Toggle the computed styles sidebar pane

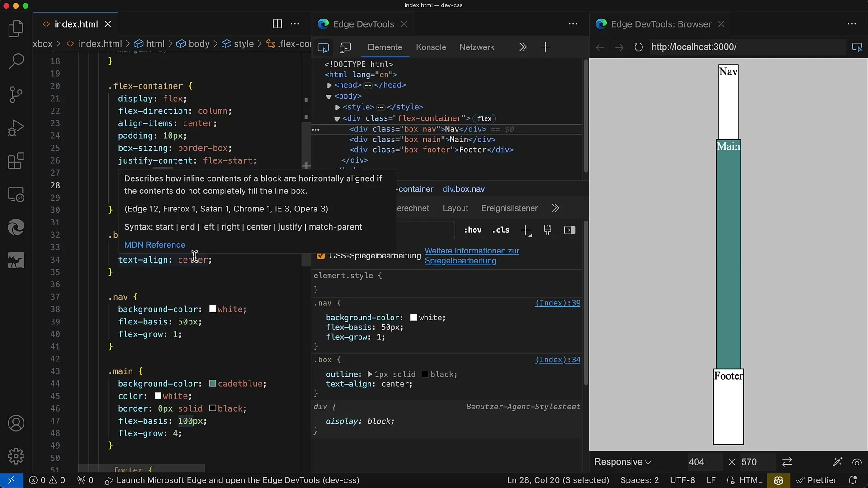tap(569, 230)
